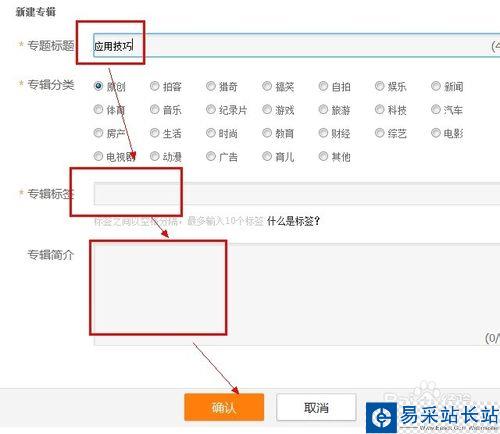
Task: Select the 动漫 category radio button
Action: pyautogui.click(x=155, y=156)
